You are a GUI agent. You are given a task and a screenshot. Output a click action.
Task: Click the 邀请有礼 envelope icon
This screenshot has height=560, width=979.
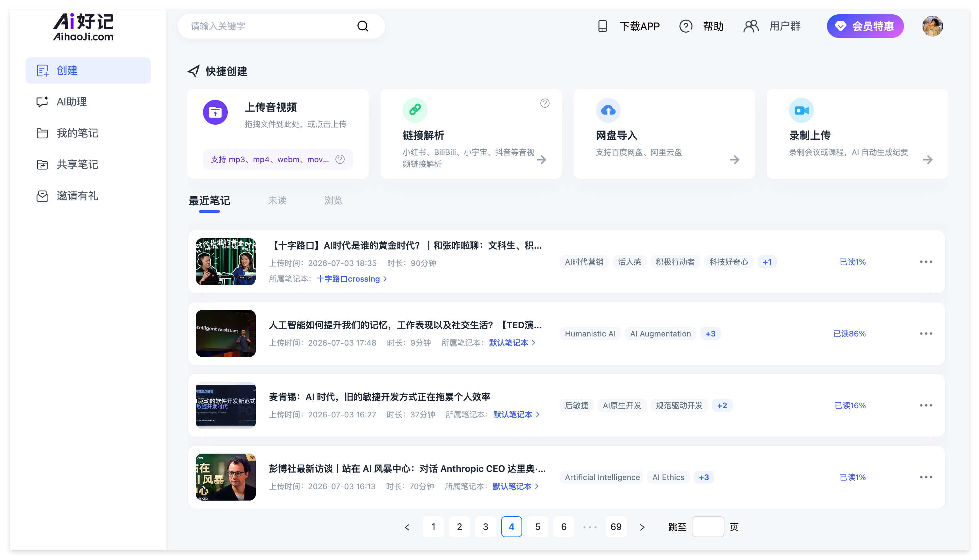coord(42,196)
